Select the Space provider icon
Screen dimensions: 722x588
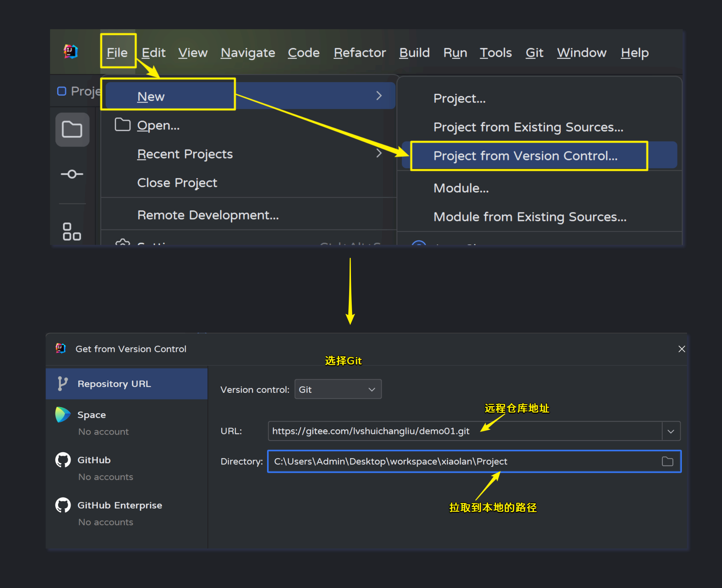pos(62,415)
